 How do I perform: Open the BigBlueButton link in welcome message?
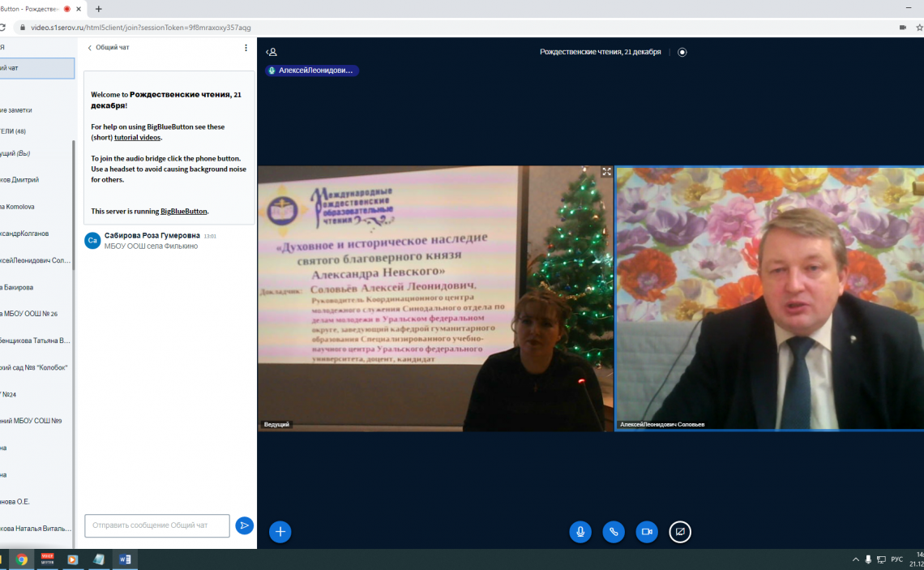click(x=183, y=211)
